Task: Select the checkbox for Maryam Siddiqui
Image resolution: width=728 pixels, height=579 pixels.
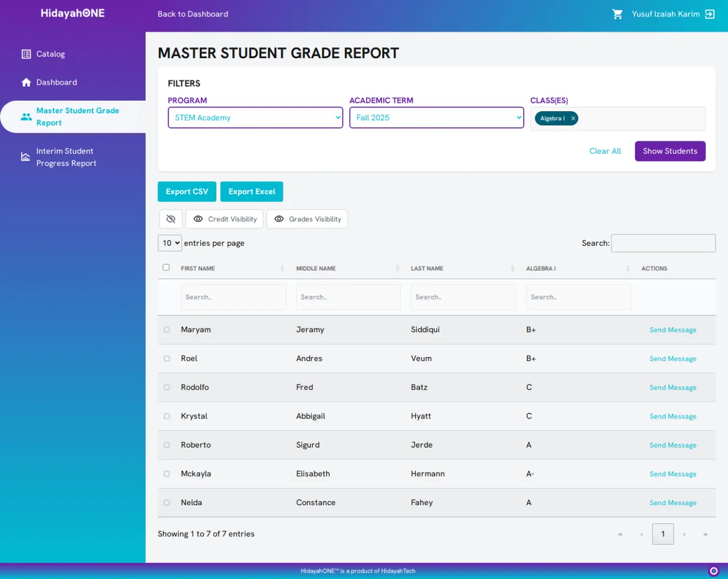Action: [x=167, y=330]
